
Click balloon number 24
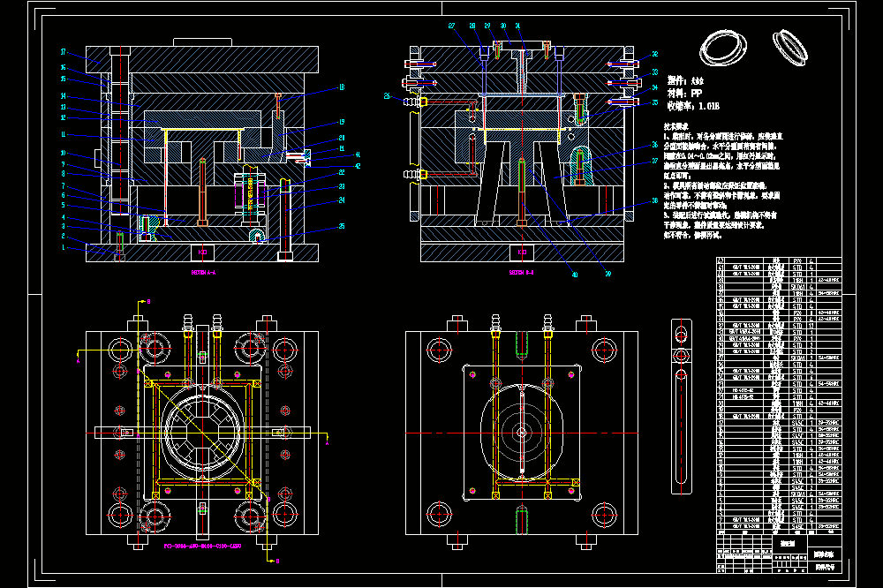click(x=341, y=200)
